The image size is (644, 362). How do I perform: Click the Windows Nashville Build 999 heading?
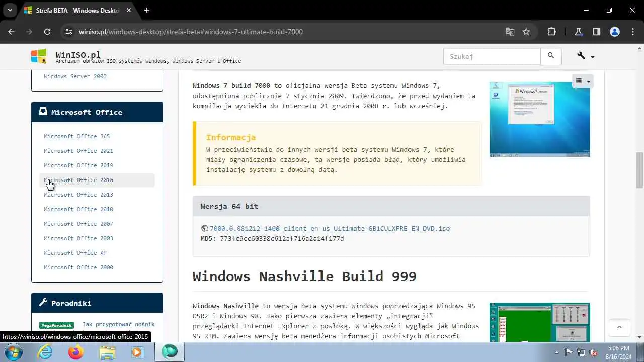[304, 276]
